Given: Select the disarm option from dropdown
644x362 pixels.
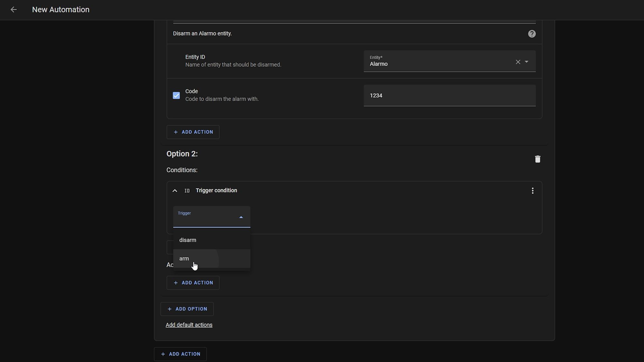Looking at the screenshot, I should click(x=187, y=240).
